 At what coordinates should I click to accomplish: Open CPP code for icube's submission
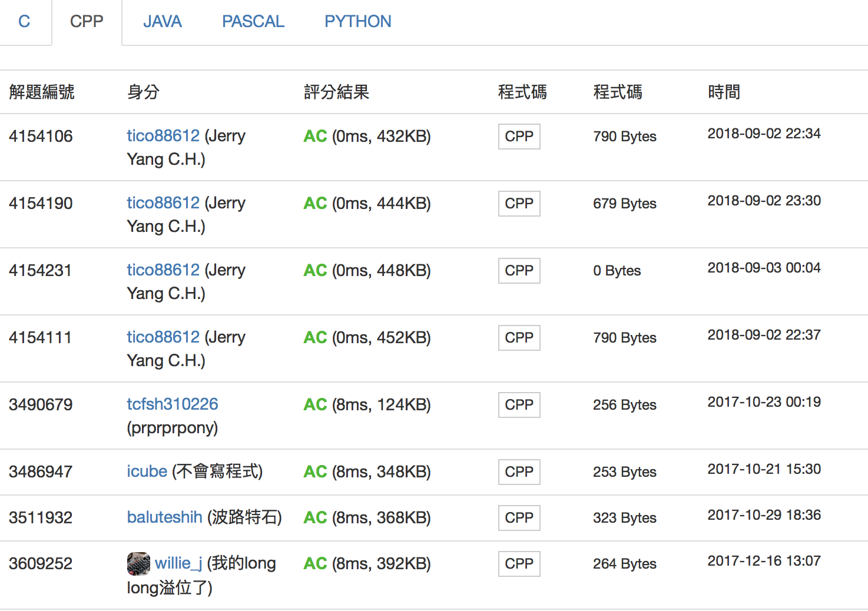[519, 472]
